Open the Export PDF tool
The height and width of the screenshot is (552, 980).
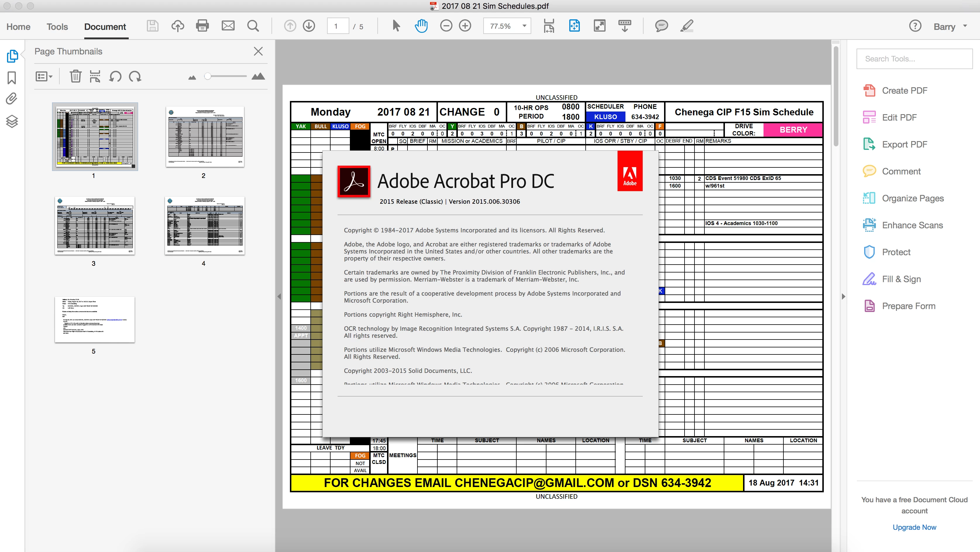(904, 144)
